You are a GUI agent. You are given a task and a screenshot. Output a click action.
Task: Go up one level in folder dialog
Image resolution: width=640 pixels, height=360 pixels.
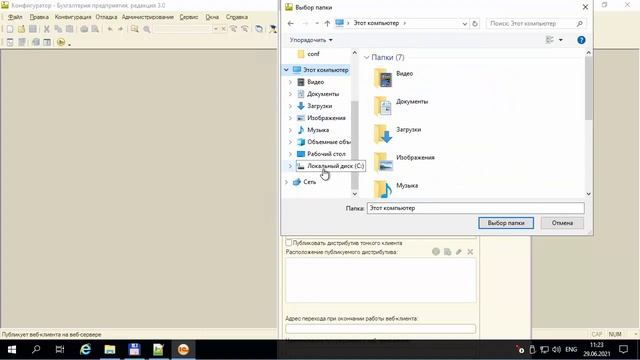(x=327, y=24)
